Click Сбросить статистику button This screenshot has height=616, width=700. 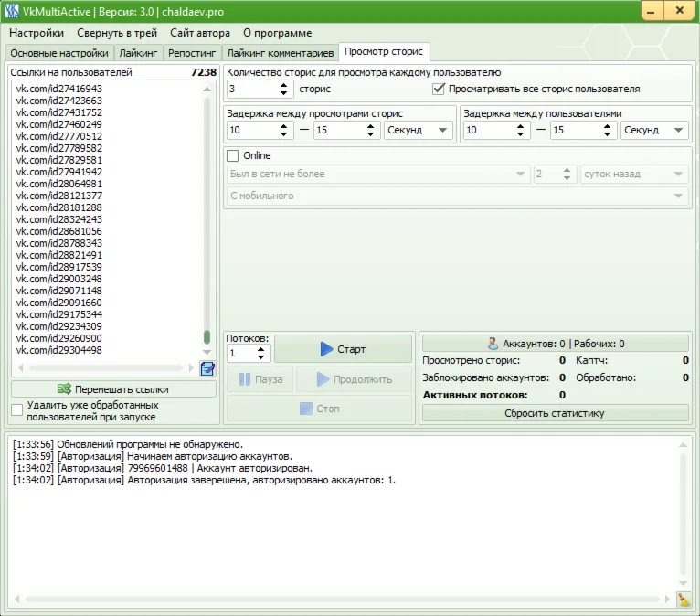[555, 413]
